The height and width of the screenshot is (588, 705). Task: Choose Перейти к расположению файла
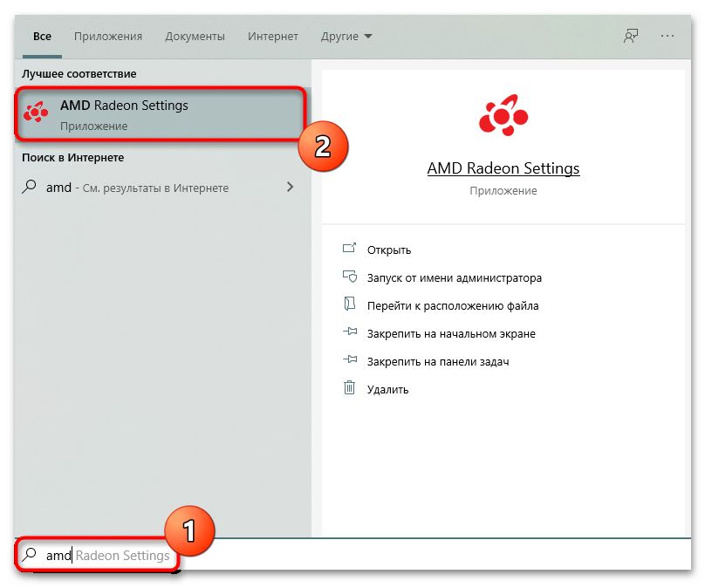click(453, 305)
